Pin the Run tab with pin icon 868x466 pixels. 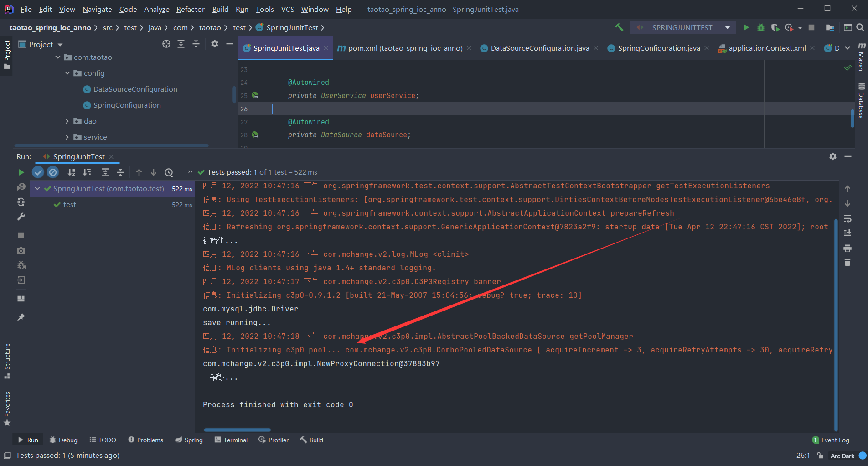click(21, 317)
